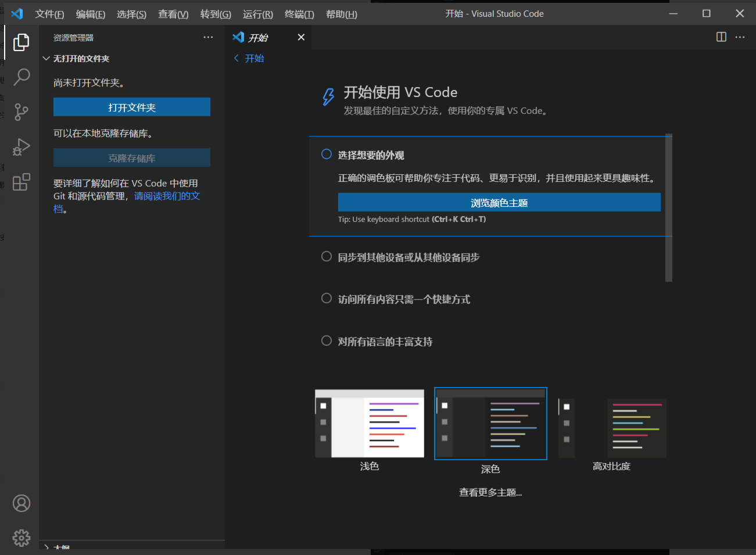Open the 帮助(H) menu
The width and height of the screenshot is (756, 555).
coord(342,14)
